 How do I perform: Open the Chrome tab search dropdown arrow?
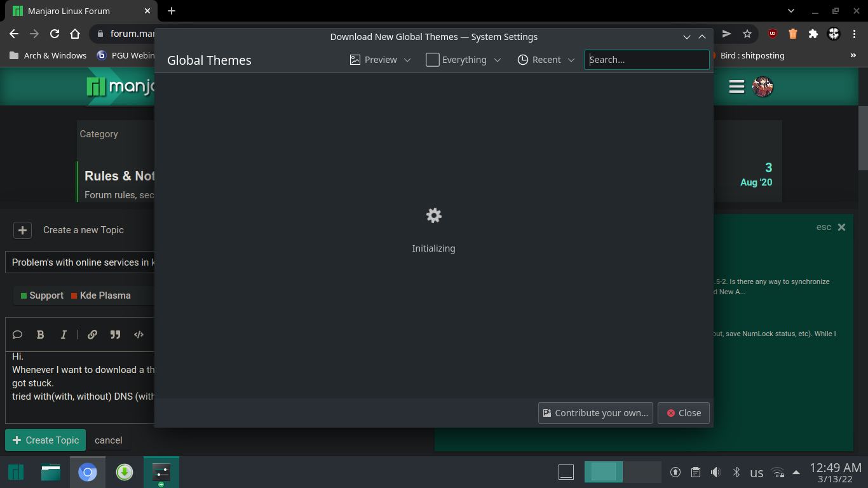point(791,11)
